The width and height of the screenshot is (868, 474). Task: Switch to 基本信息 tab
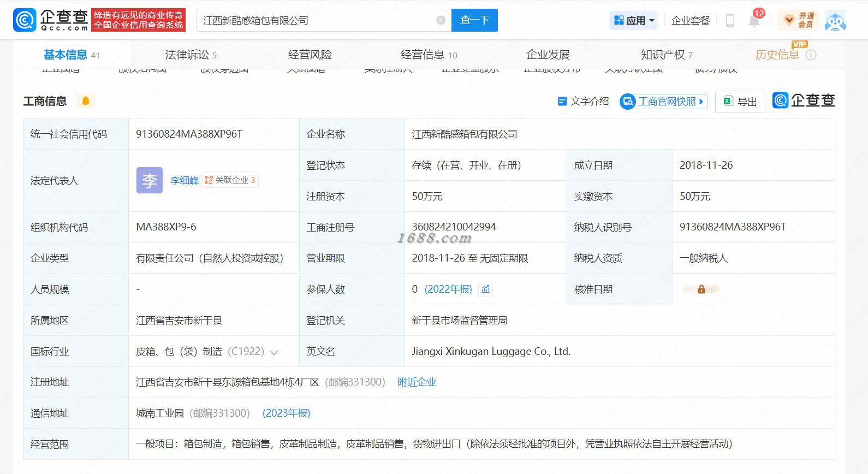point(72,55)
